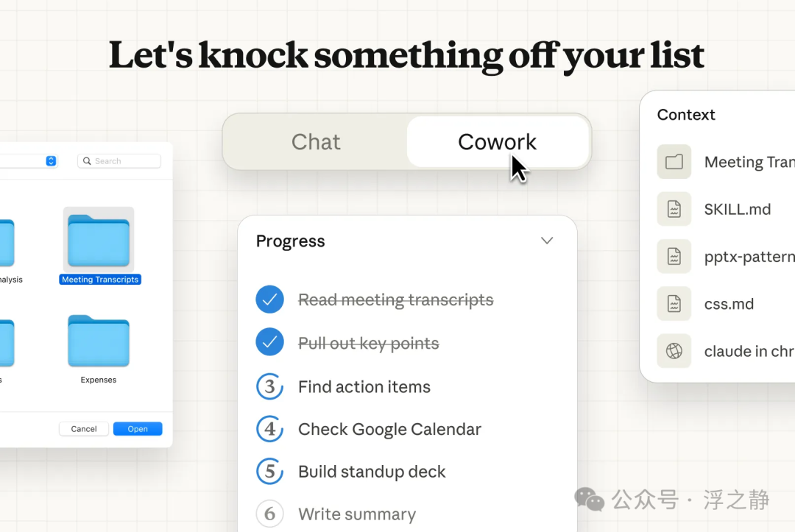Switch to the Chat tab
The image size is (795, 532).
tap(316, 142)
